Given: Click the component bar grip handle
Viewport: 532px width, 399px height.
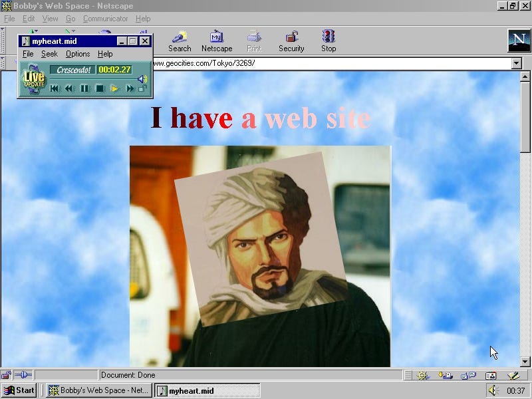Looking at the screenshot, I should pyautogui.click(x=408, y=375).
